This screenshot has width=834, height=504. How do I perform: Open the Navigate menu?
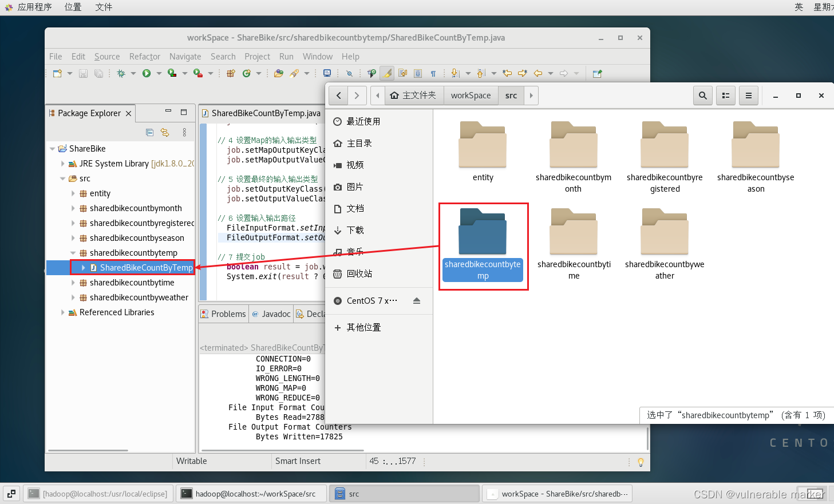tap(185, 57)
